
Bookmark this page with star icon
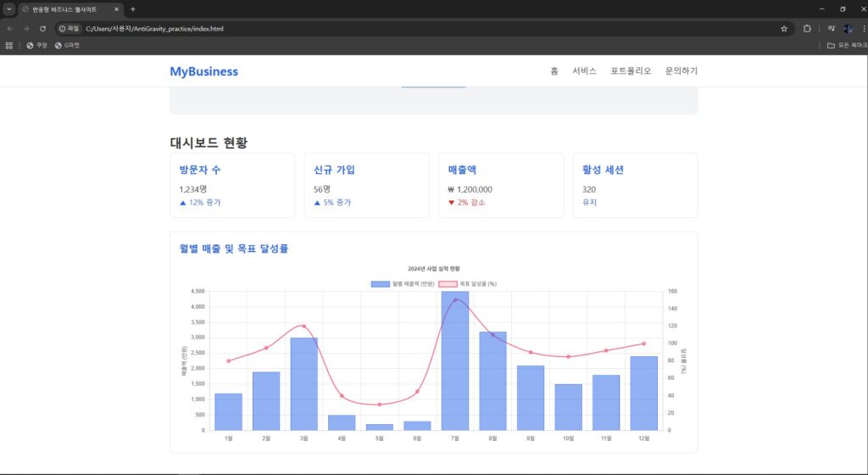[x=784, y=29]
